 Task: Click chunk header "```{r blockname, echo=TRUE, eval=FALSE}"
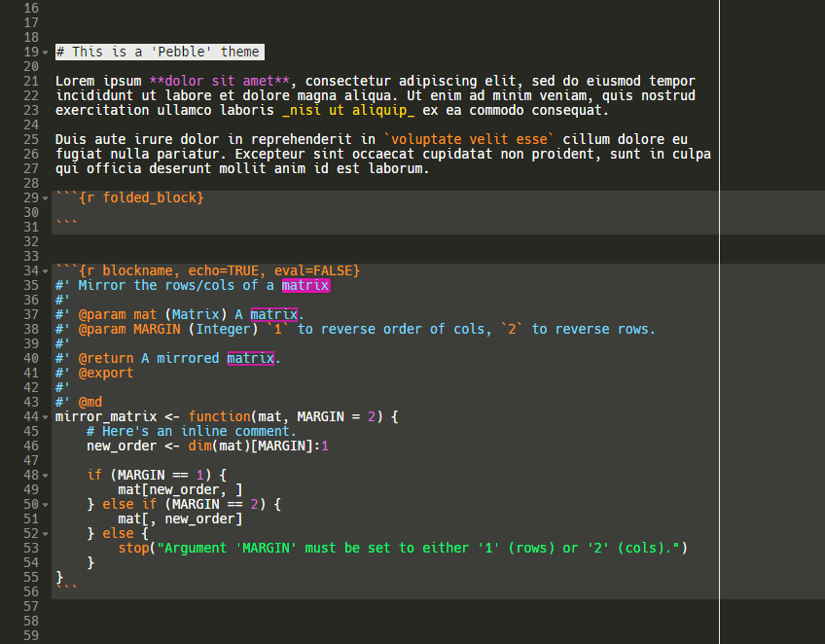tap(208, 270)
